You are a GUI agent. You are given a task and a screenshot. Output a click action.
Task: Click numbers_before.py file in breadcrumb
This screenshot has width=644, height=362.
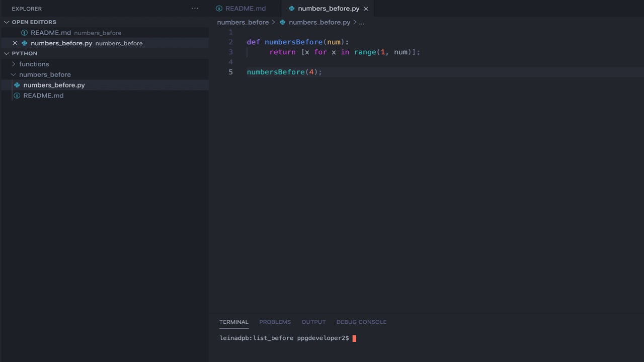[319, 22]
